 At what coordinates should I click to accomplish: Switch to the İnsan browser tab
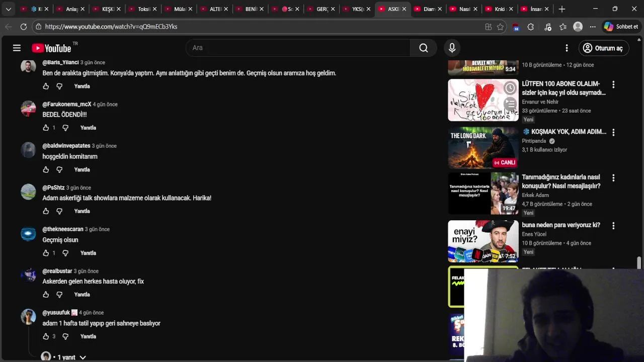(x=536, y=9)
